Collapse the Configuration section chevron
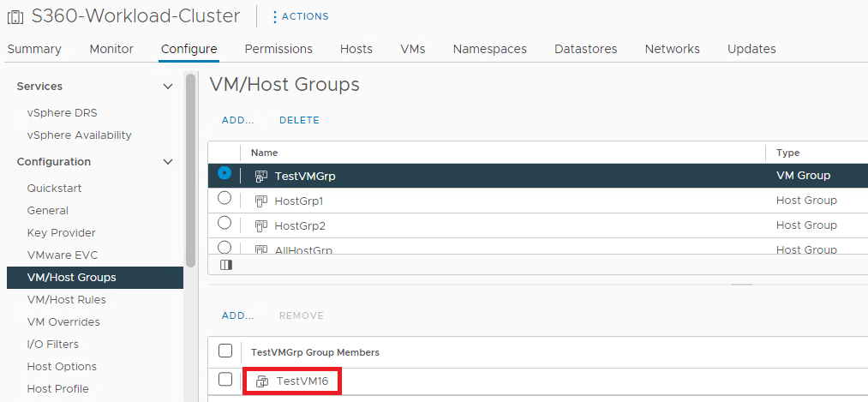Image resolution: width=868 pixels, height=402 pixels. (168, 162)
